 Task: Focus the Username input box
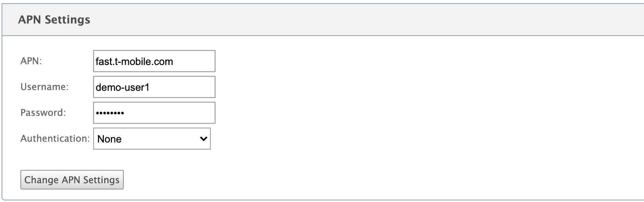[154, 87]
